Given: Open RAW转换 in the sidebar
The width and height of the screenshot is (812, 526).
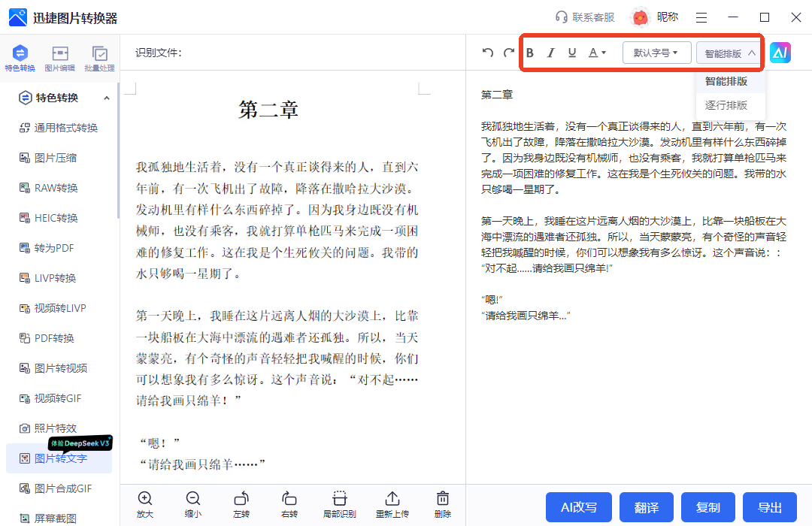Looking at the screenshot, I should tap(59, 188).
